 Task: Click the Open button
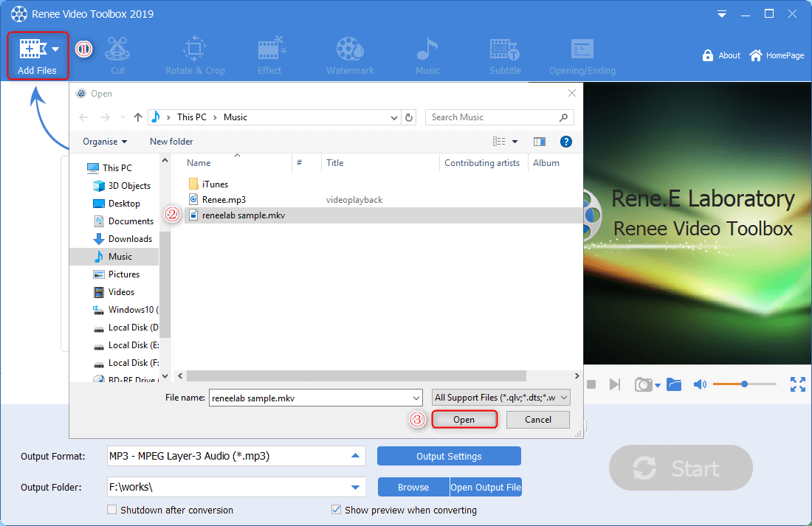click(464, 420)
